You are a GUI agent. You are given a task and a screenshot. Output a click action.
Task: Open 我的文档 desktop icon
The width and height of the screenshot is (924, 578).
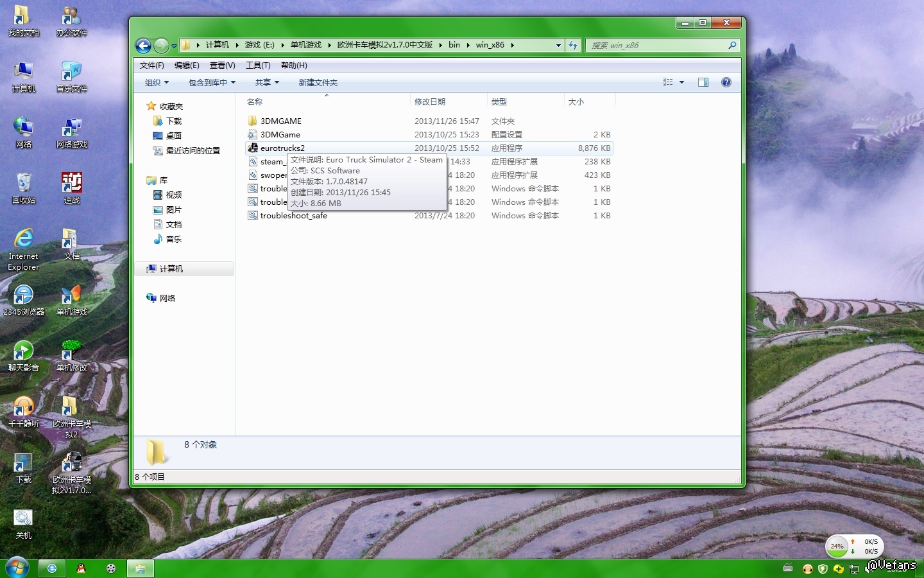pyautogui.click(x=24, y=21)
